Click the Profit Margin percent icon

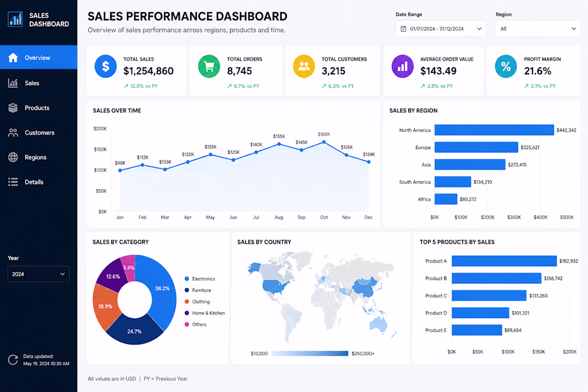pos(506,66)
